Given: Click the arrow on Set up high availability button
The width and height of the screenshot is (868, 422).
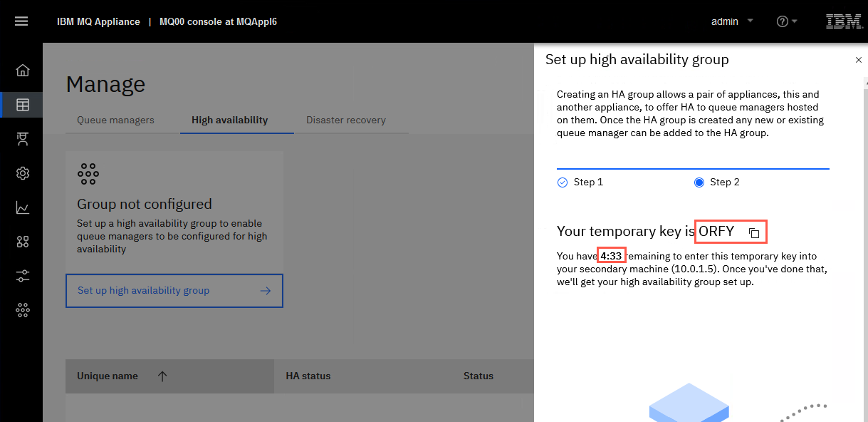Looking at the screenshot, I should (266, 291).
